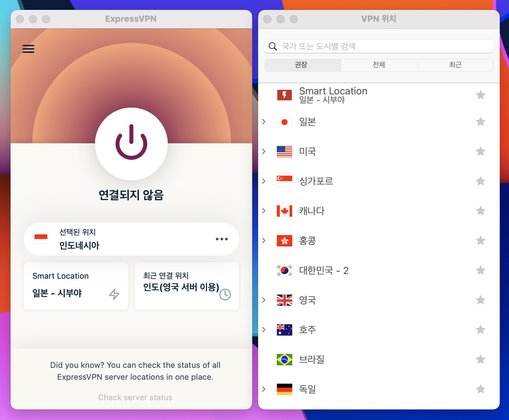Screen dimensions: 509x420
Task: Open the three-dot options for selected location
Action: pos(222,239)
